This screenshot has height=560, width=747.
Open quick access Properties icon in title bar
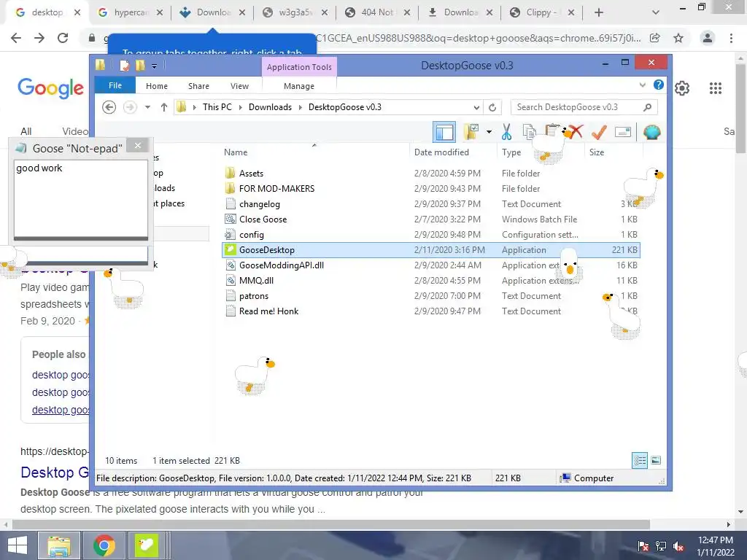[x=124, y=66]
